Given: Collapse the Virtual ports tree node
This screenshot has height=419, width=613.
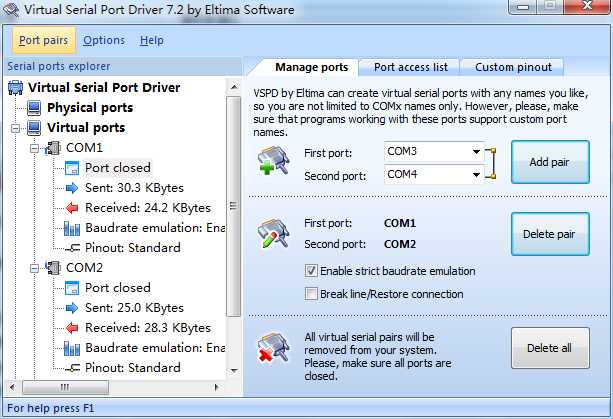Looking at the screenshot, I should (x=16, y=128).
